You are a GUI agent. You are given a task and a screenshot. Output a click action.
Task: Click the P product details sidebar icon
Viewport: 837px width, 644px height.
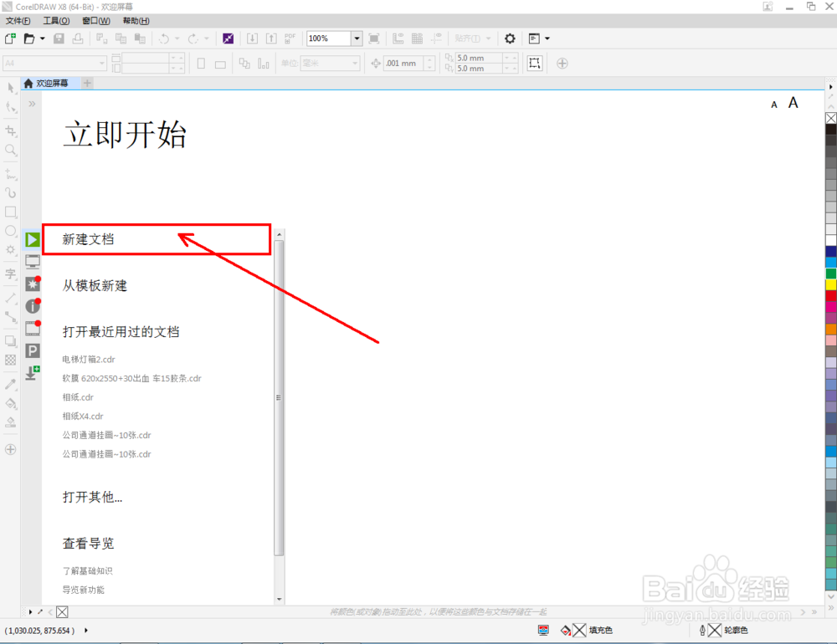33,350
